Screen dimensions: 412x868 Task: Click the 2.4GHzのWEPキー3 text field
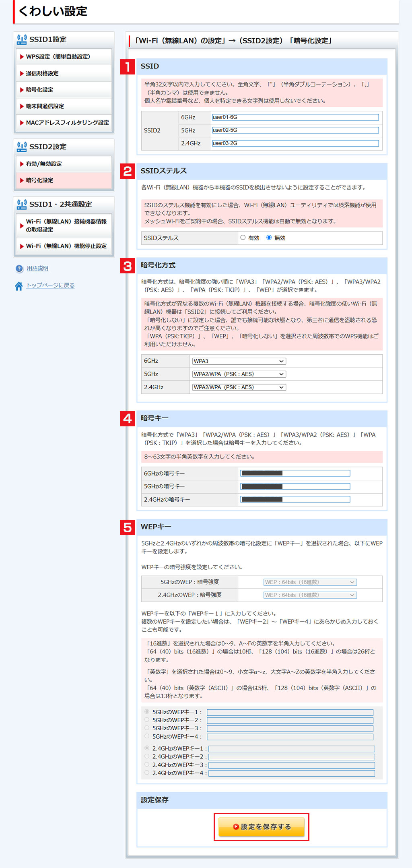click(x=292, y=765)
